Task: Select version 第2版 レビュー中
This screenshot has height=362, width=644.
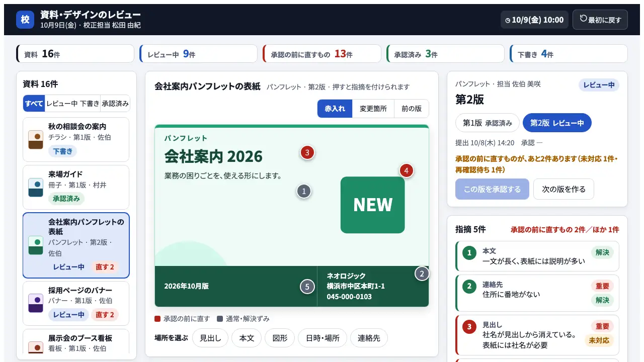Action: click(557, 123)
